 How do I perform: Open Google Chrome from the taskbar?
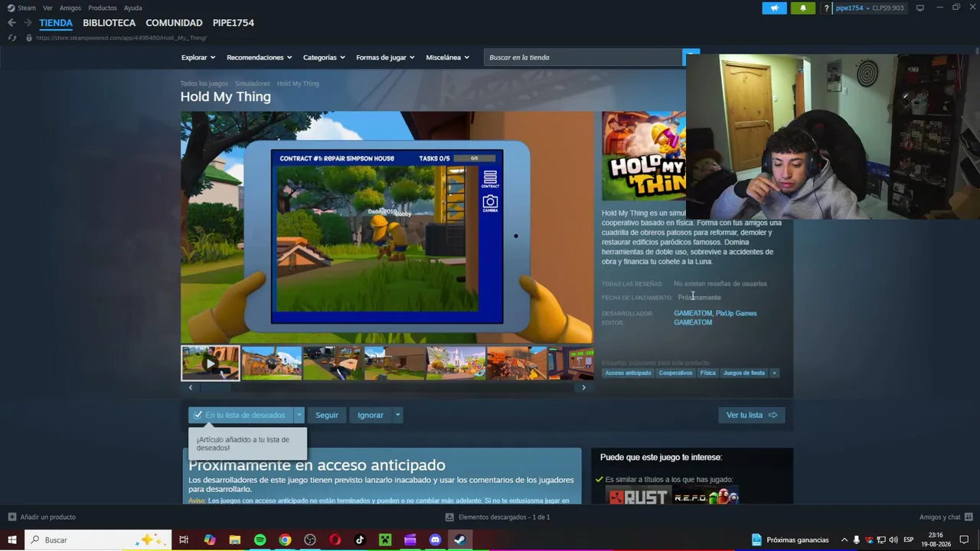coord(285,540)
